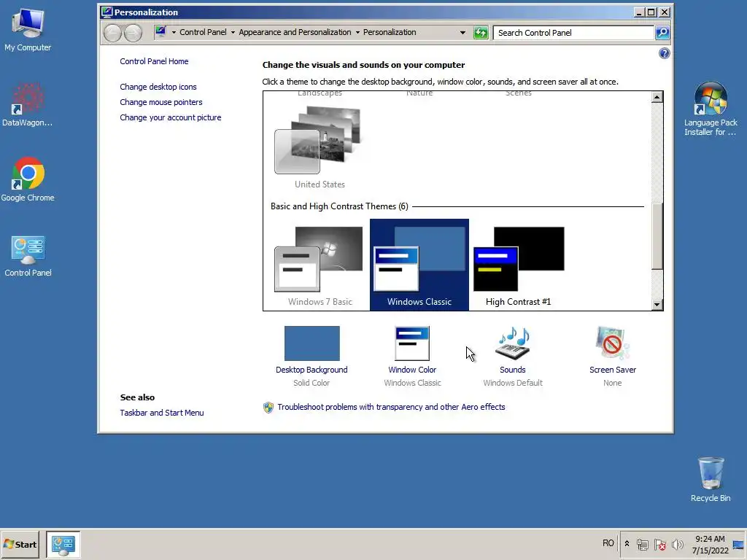The height and width of the screenshot is (560, 747).
Task: Open Window Color settings icon
Action: (x=412, y=343)
